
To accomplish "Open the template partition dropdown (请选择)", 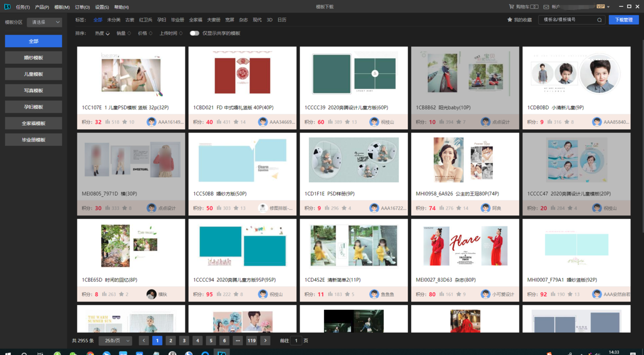I will tap(45, 22).
